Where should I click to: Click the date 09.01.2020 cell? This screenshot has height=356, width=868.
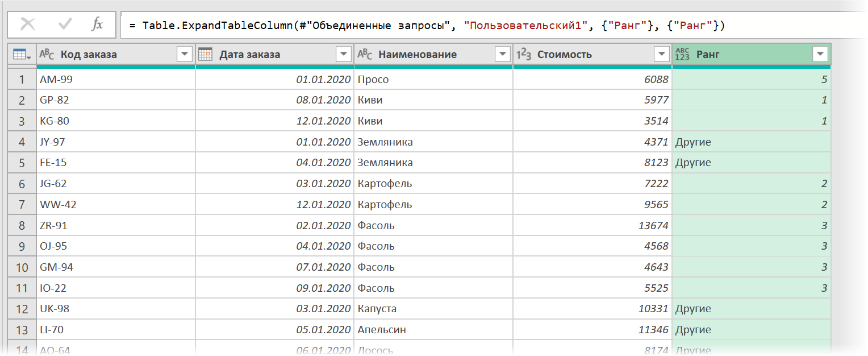point(275,288)
